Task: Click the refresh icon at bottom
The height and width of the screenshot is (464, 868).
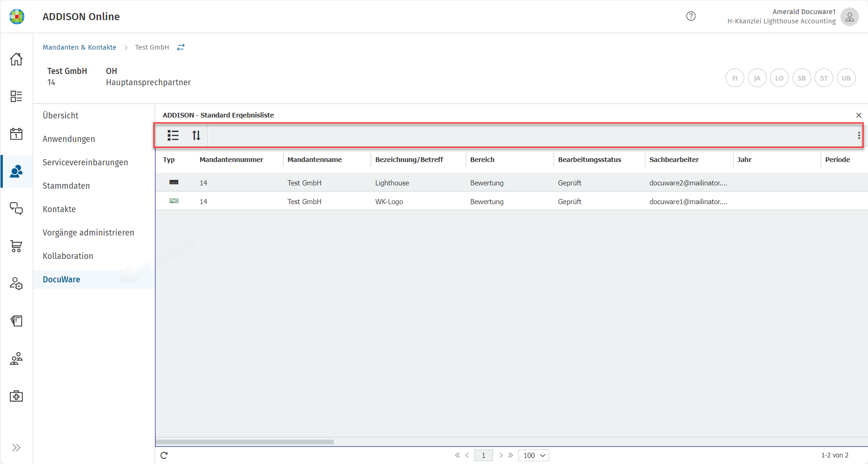Action: point(164,455)
